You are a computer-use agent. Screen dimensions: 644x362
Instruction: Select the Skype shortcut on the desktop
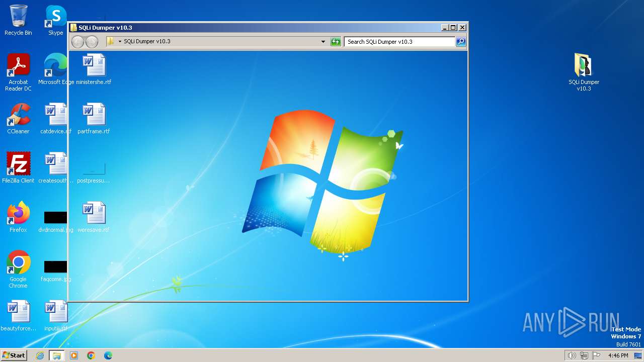(56, 20)
